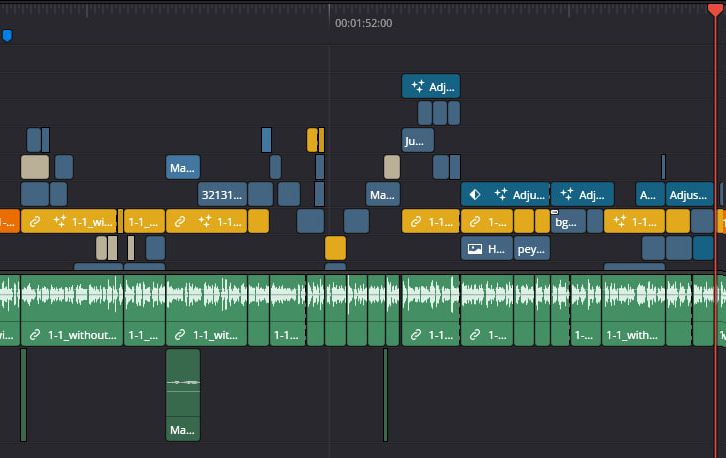Screen dimensions: 726x458
Task: Select the thin green audio sliver at far left
Action: tap(24, 395)
